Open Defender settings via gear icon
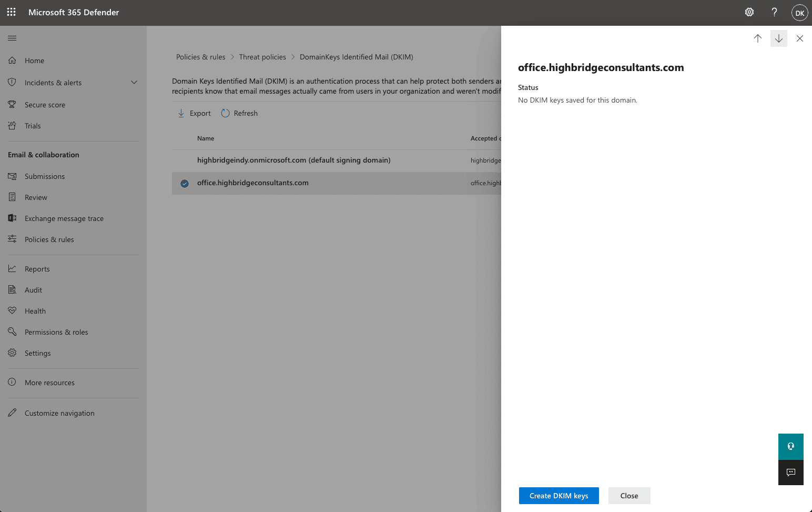The image size is (812, 512). click(749, 12)
